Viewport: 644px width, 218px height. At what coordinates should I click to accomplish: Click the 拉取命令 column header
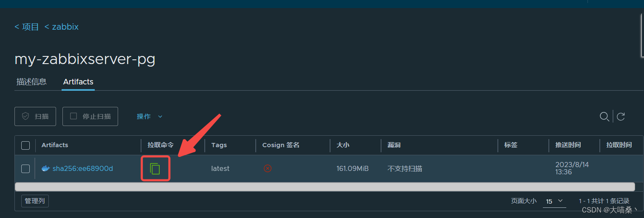tap(161, 145)
